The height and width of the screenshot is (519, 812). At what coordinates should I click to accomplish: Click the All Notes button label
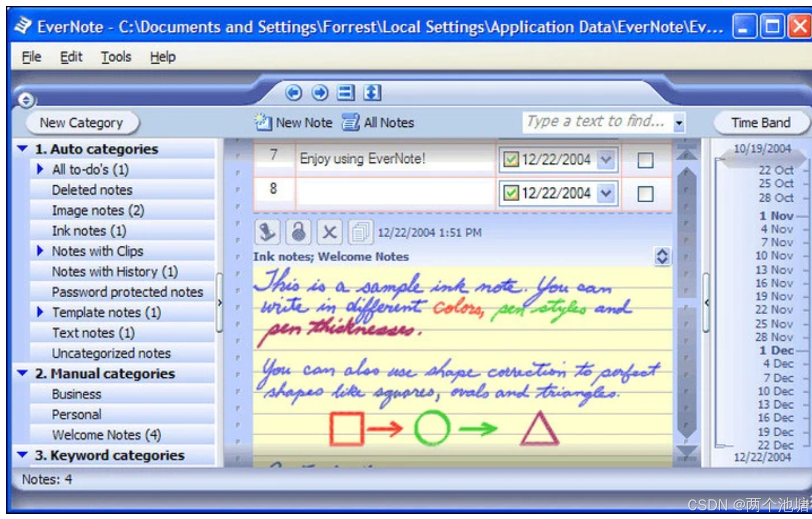[x=389, y=123]
